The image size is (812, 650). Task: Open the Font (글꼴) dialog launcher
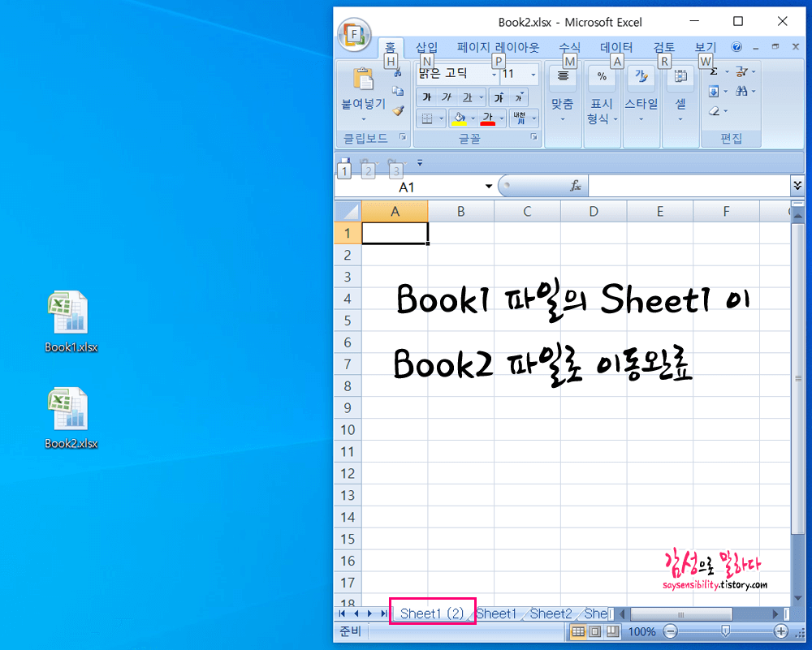point(534,137)
